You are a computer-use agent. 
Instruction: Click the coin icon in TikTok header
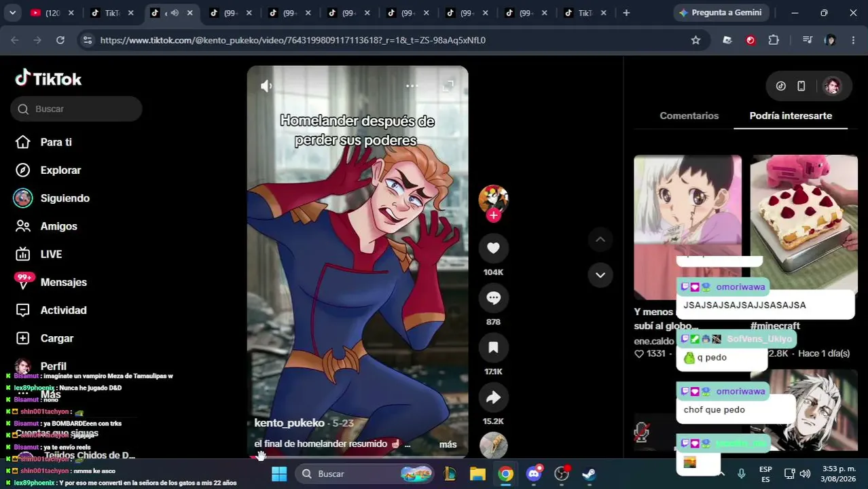[x=781, y=86]
